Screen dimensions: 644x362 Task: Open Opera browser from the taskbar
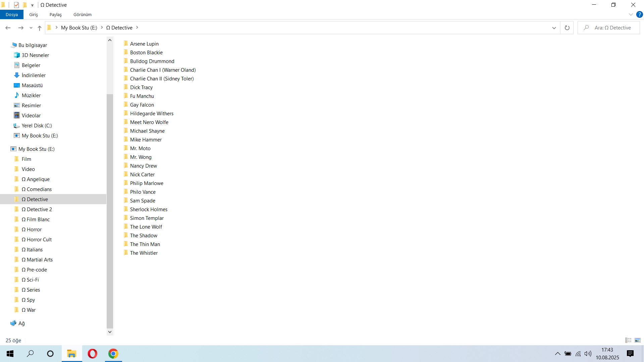pos(92,354)
